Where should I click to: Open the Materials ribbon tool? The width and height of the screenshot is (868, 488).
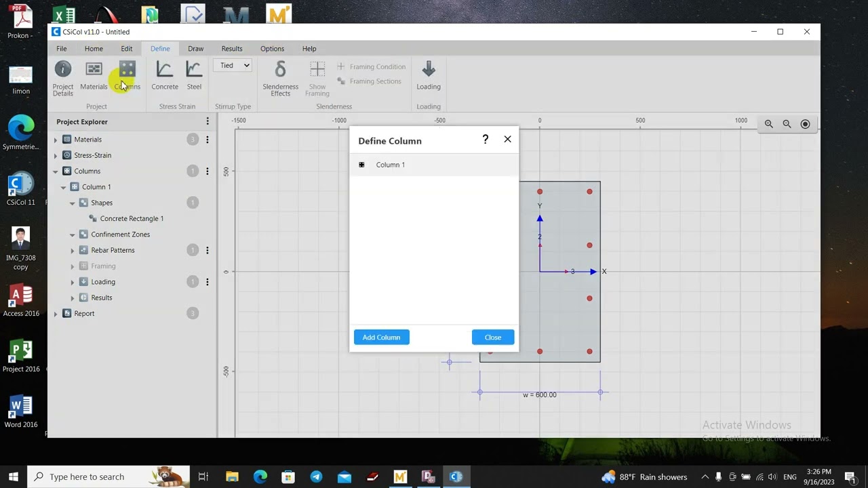tap(94, 76)
